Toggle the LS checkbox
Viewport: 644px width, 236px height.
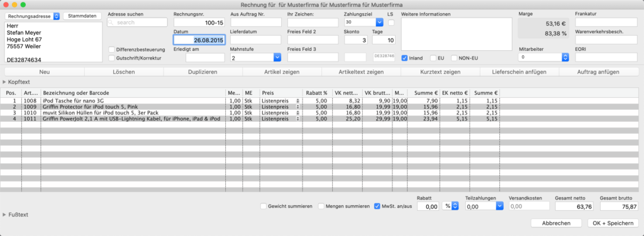[x=391, y=23]
